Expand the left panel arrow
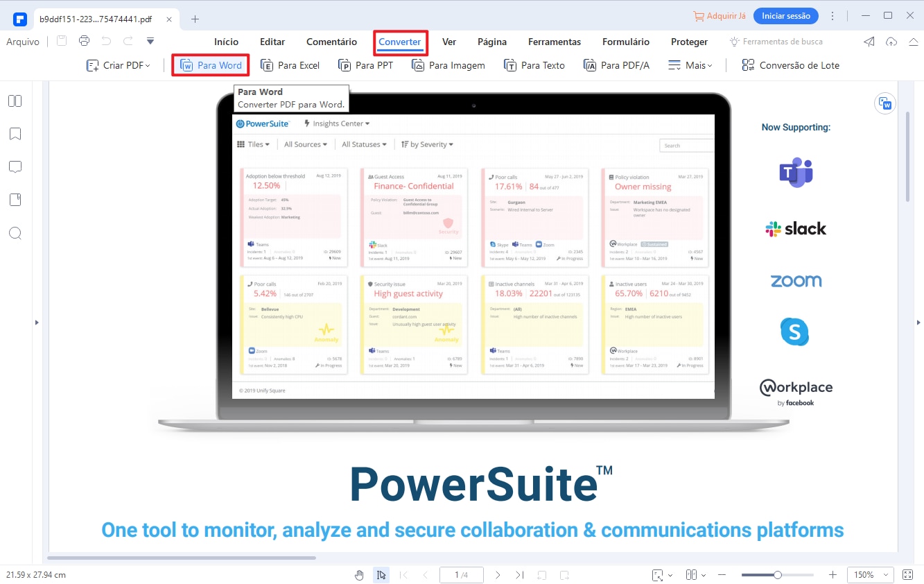Image resolution: width=924 pixels, height=584 pixels. point(37,322)
